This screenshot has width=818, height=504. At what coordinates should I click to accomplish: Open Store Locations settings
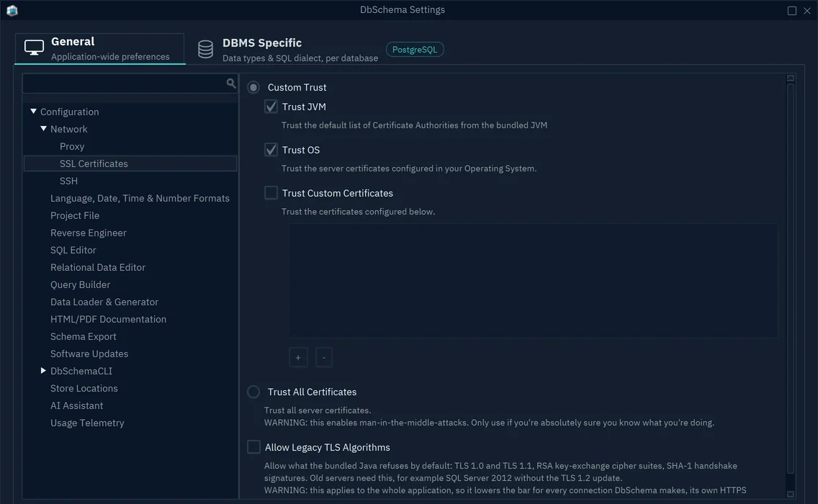click(84, 388)
